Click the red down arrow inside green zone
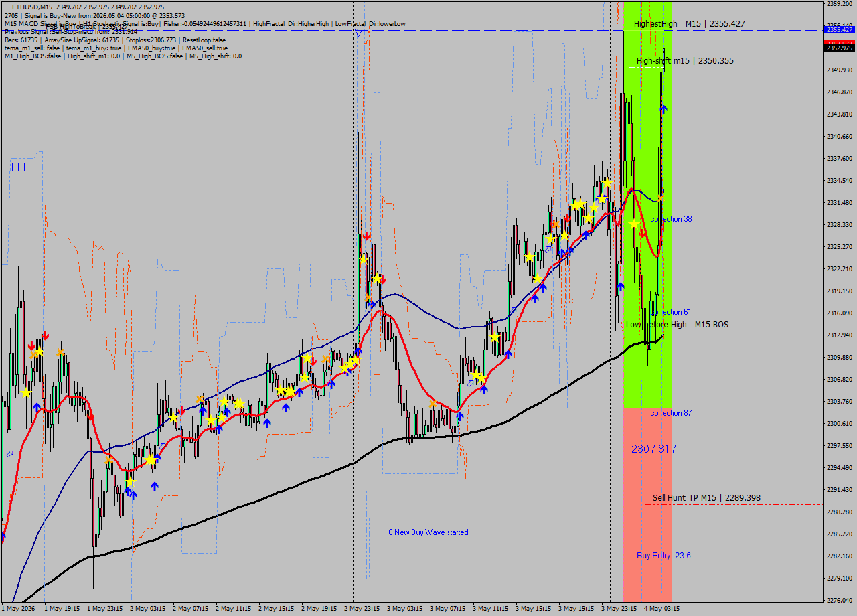 [x=642, y=232]
